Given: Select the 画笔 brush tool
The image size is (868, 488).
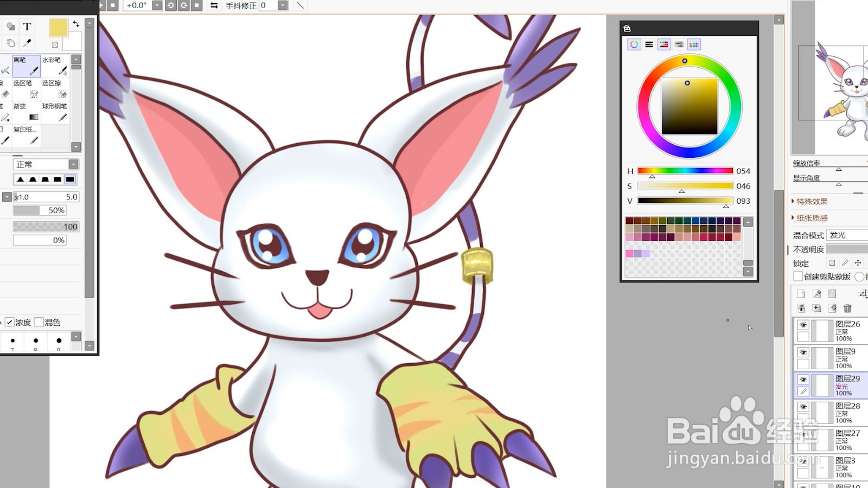Looking at the screenshot, I should pos(27,66).
